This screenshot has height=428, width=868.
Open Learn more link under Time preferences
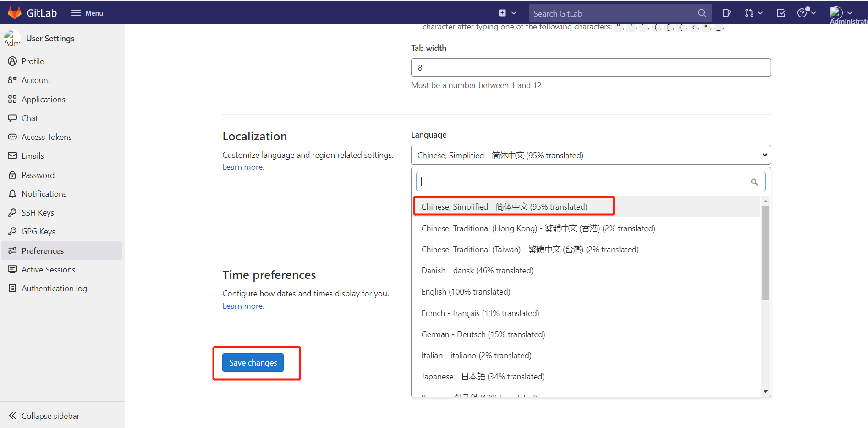[x=243, y=306]
